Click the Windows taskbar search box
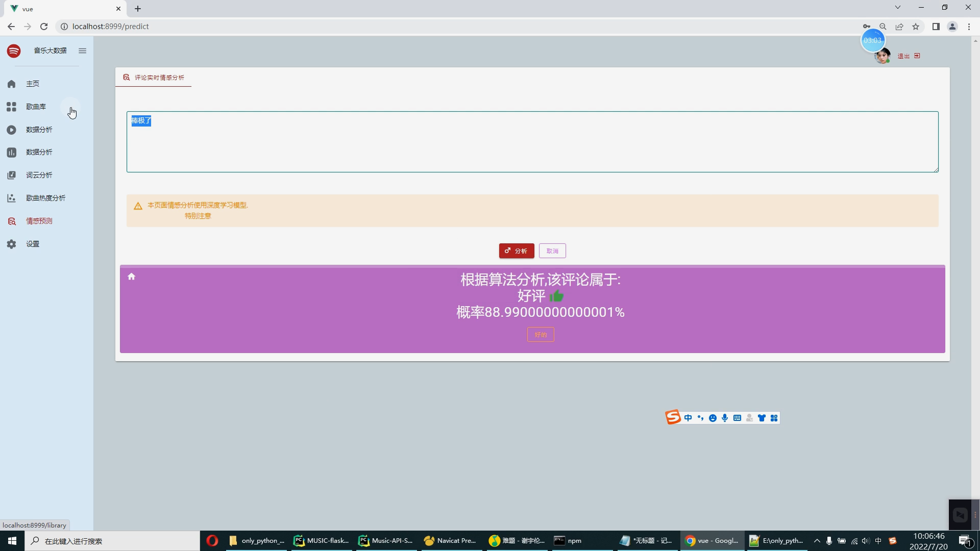This screenshot has height=551, width=980. point(112,541)
